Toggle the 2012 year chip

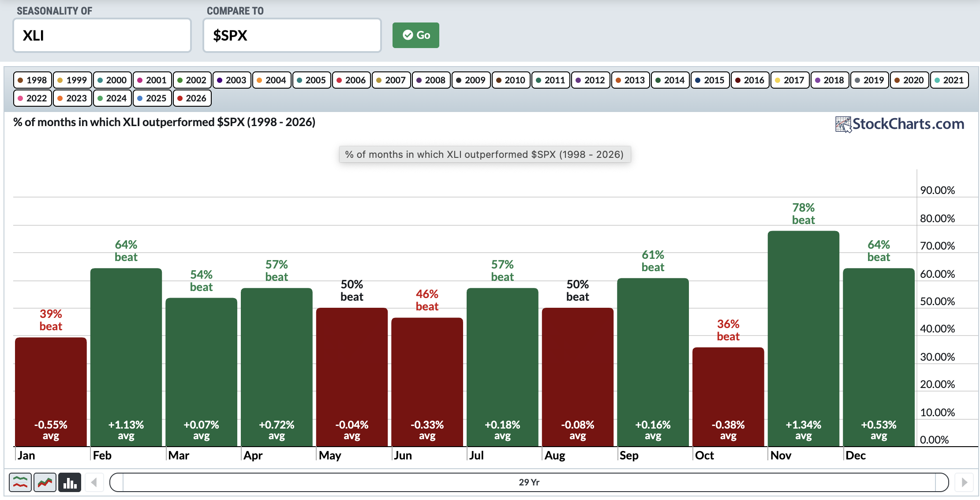click(x=591, y=80)
